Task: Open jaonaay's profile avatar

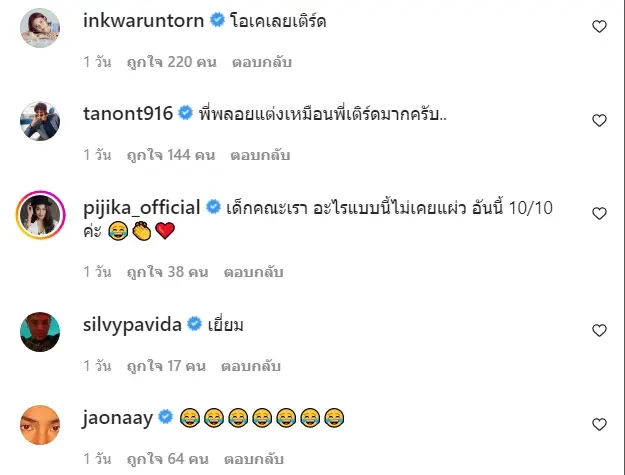Action: click(x=40, y=425)
